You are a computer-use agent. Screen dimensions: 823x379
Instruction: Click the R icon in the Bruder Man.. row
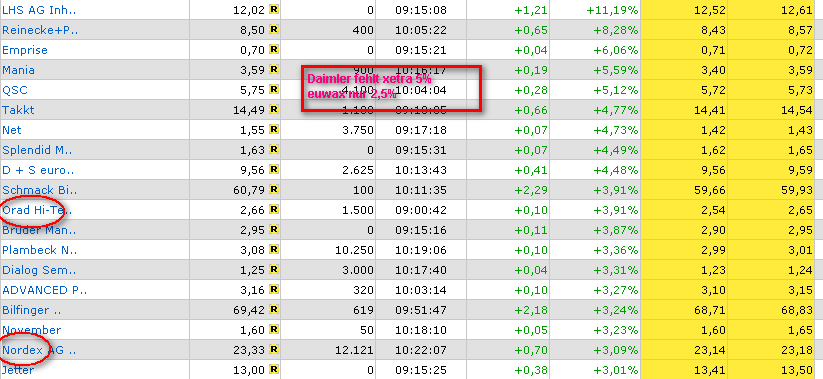[x=273, y=229]
